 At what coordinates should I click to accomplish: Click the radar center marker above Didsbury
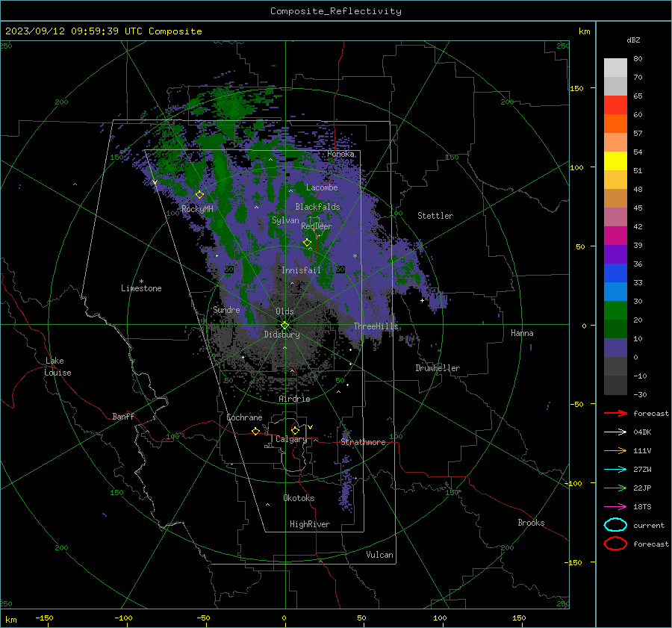[x=284, y=326]
